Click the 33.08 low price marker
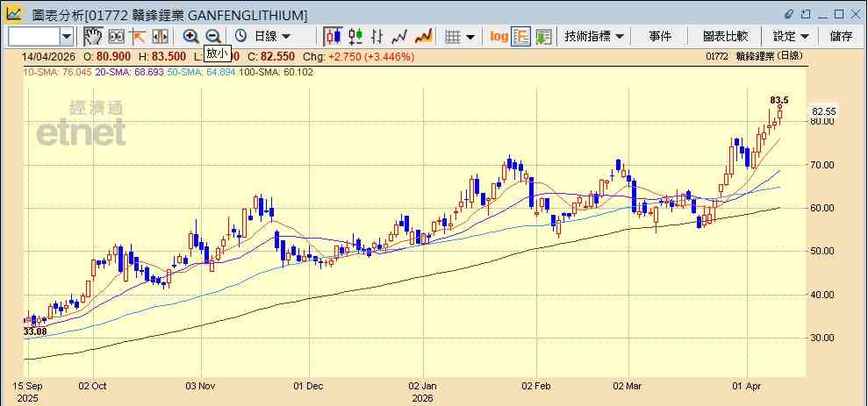Screen dimensions: 868x406 (x=35, y=331)
